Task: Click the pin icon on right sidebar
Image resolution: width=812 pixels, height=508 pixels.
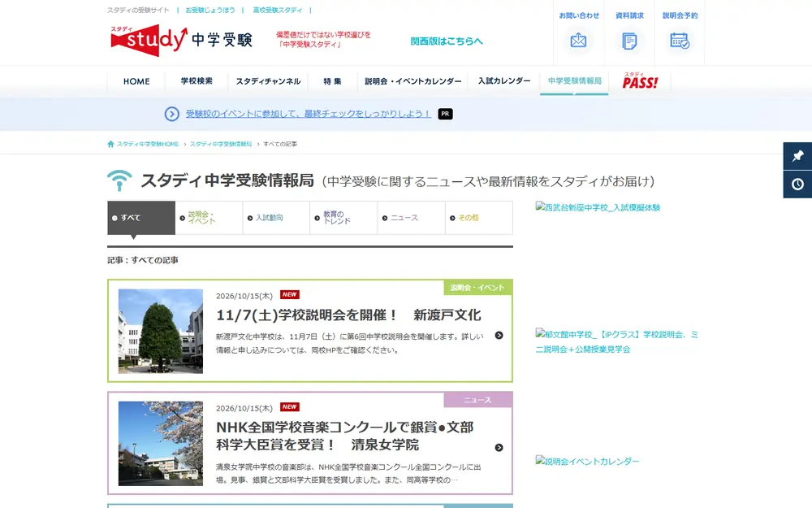Action: point(797,155)
